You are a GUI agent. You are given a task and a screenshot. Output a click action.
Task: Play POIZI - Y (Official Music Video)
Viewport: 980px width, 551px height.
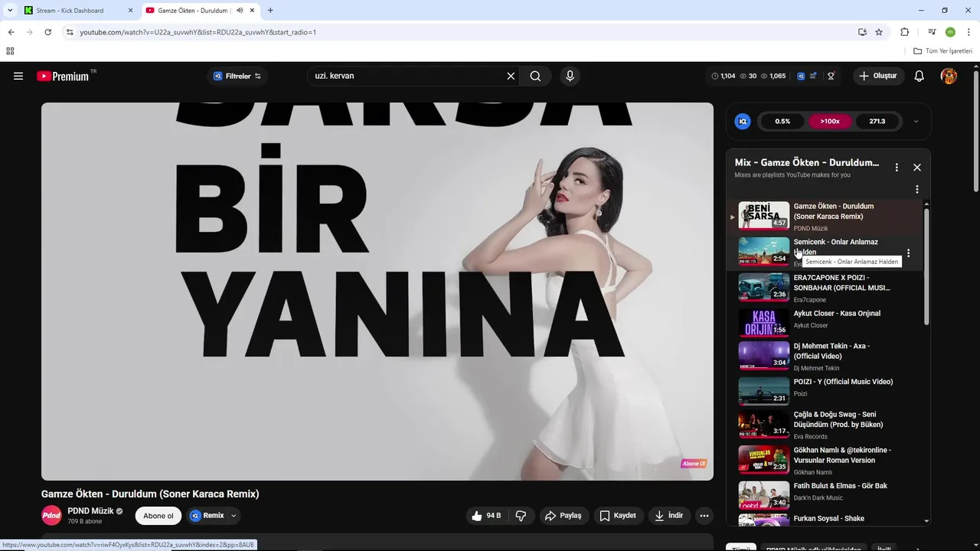pyautogui.click(x=825, y=390)
